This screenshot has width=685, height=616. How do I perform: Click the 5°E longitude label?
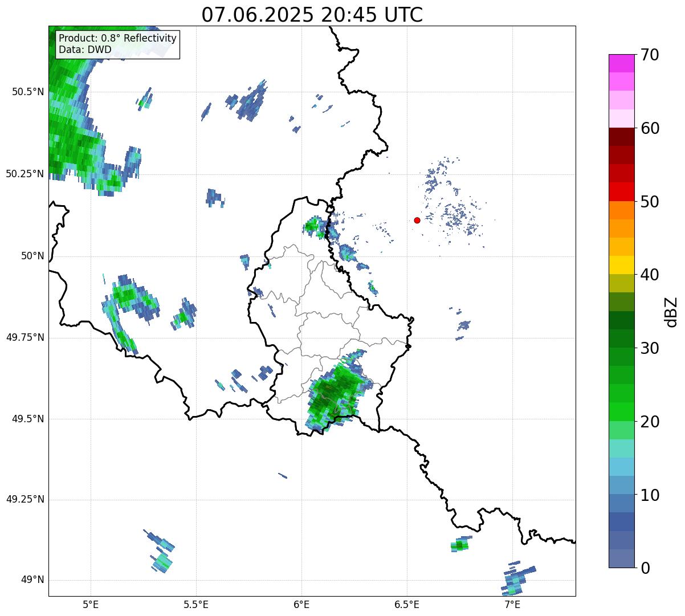[91, 605]
